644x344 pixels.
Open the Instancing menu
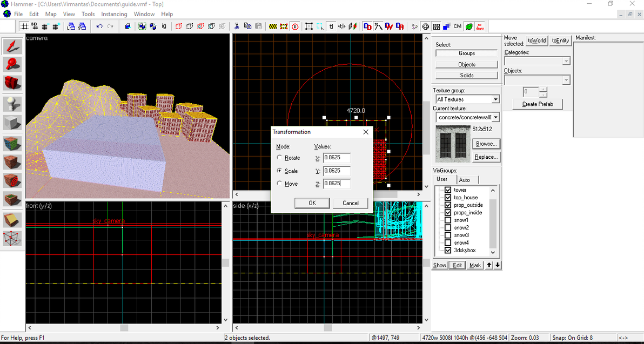114,14
